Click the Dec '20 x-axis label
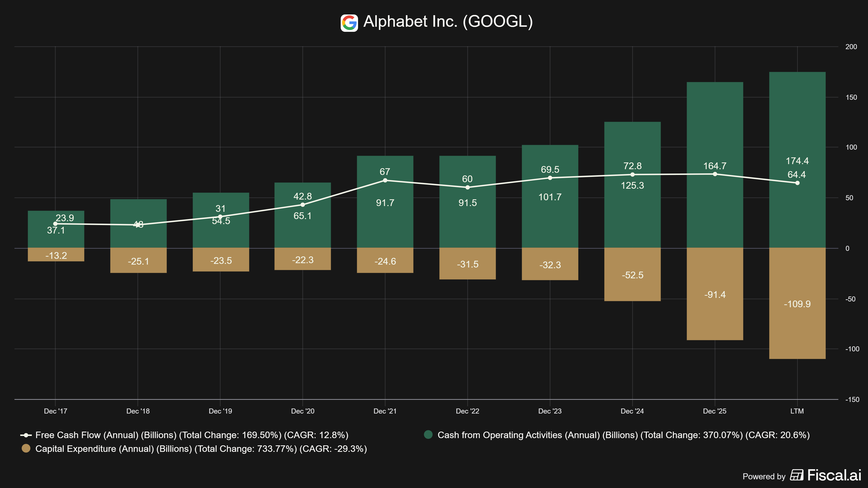The width and height of the screenshot is (868, 488). tap(303, 411)
